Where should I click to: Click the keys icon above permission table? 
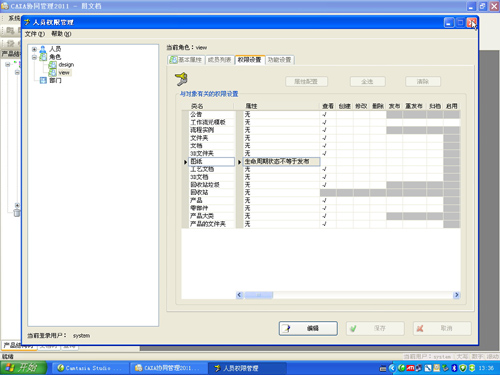(181, 79)
